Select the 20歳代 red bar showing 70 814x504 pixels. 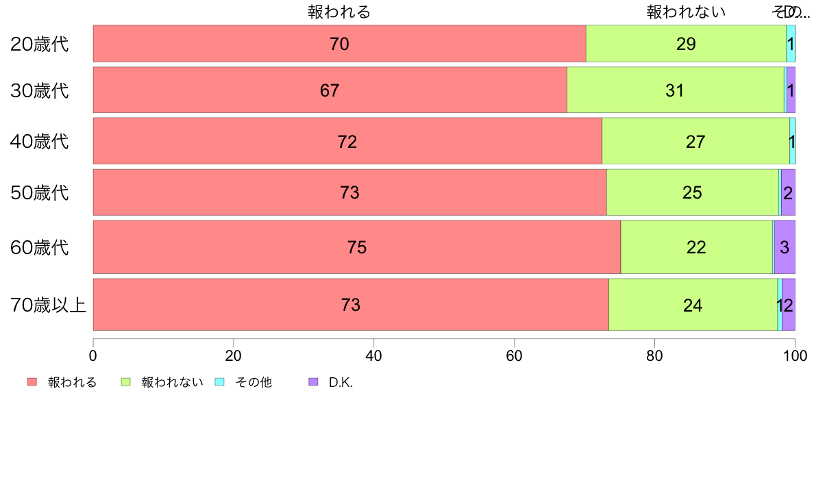[340, 44]
